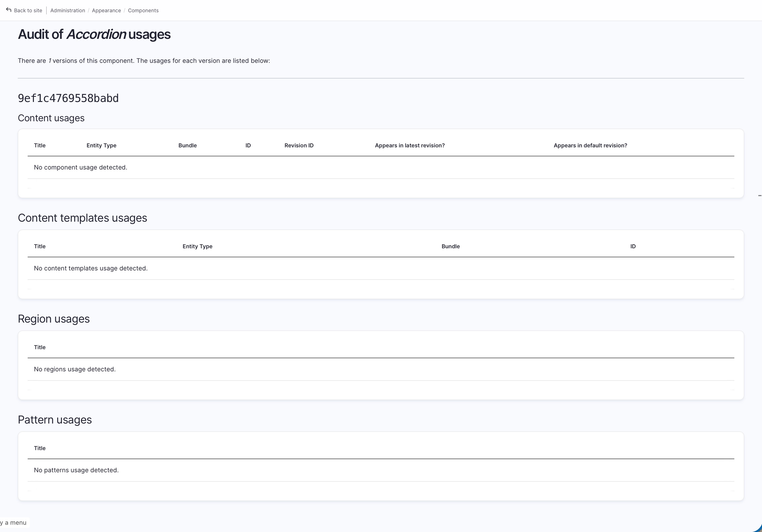This screenshot has width=762, height=532.
Task: Select the Content templates usages heading
Action: point(82,218)
